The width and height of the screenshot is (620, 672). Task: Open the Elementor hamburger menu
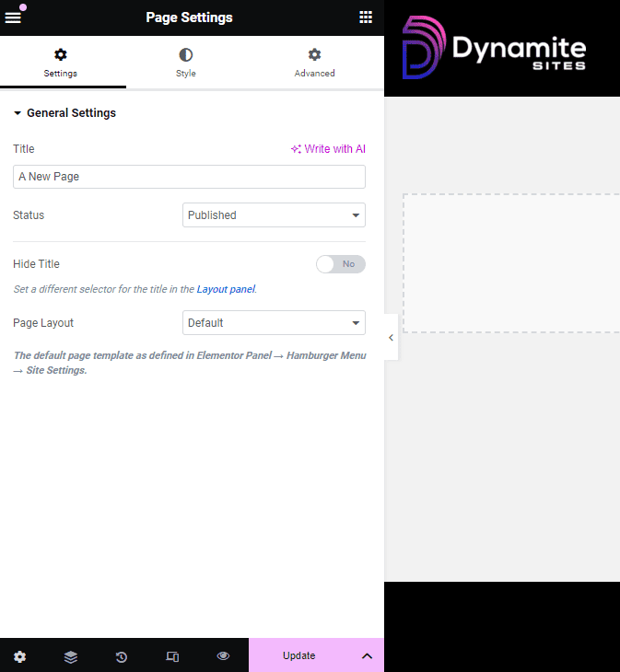pos(13,17)
